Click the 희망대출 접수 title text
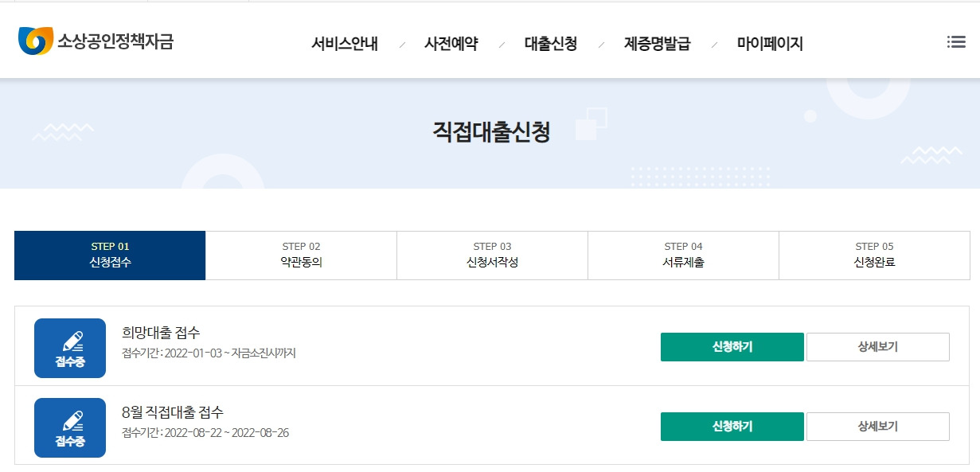The image size is (980, 472). (161, 333)
